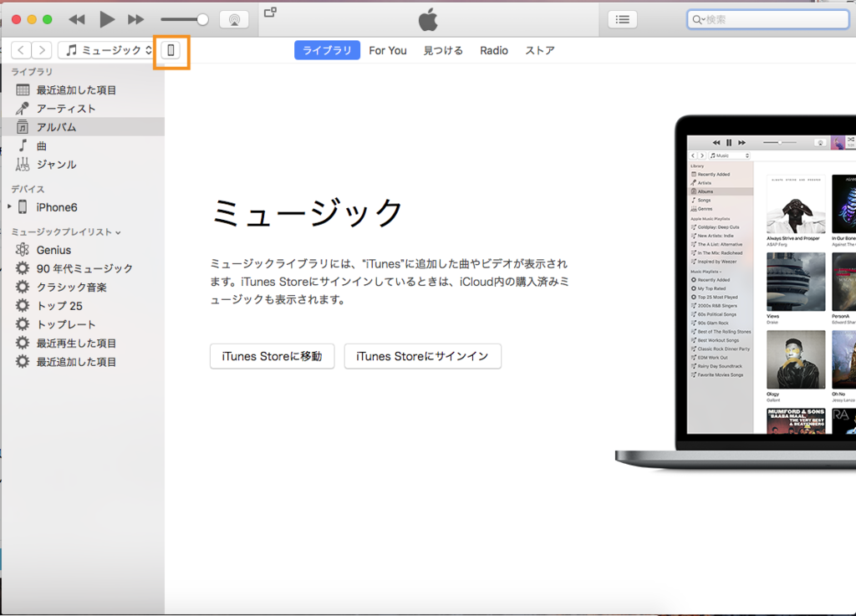This screenshot has width=856, height=616.
Task: Go forward with the right chevron
Action: [42, 50]
